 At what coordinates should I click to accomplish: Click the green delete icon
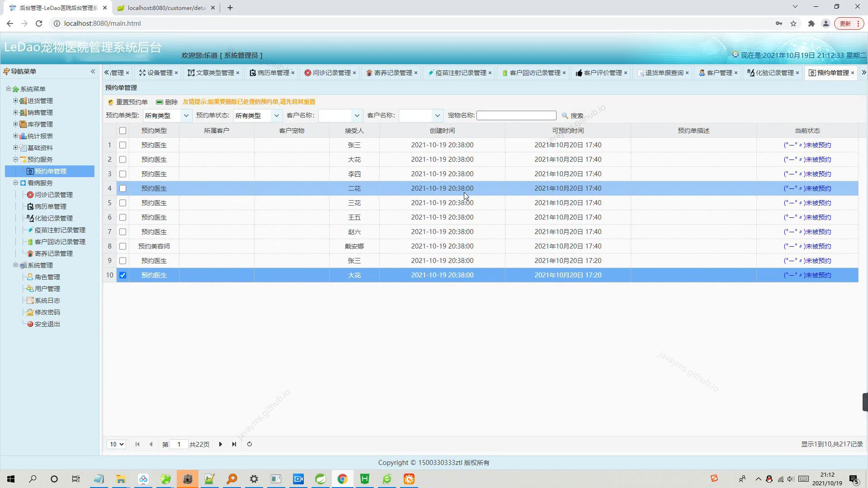coord(160,102)
